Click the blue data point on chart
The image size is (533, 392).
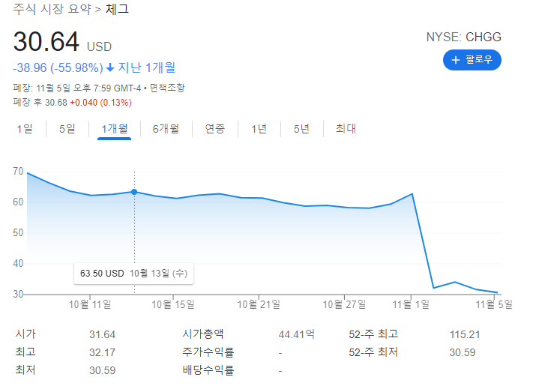pyautogui.click(x=134, y=192)
